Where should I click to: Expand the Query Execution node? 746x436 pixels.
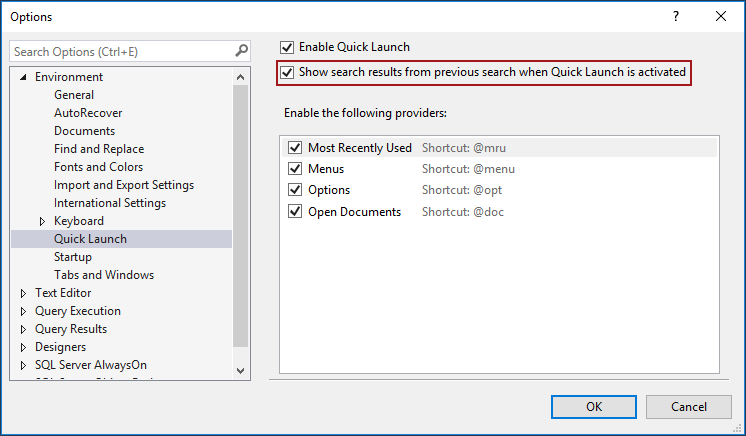(24, 311)
